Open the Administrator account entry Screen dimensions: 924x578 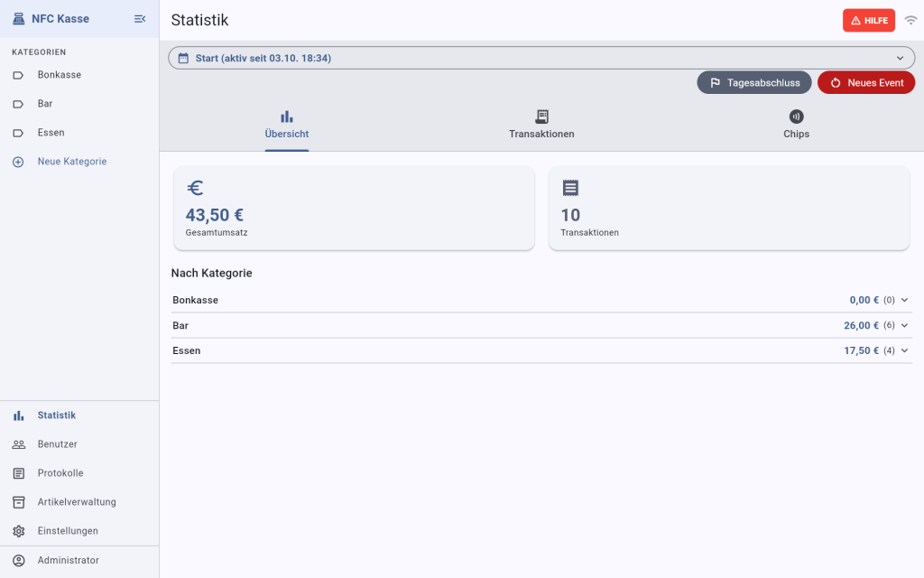pos(79,560)
